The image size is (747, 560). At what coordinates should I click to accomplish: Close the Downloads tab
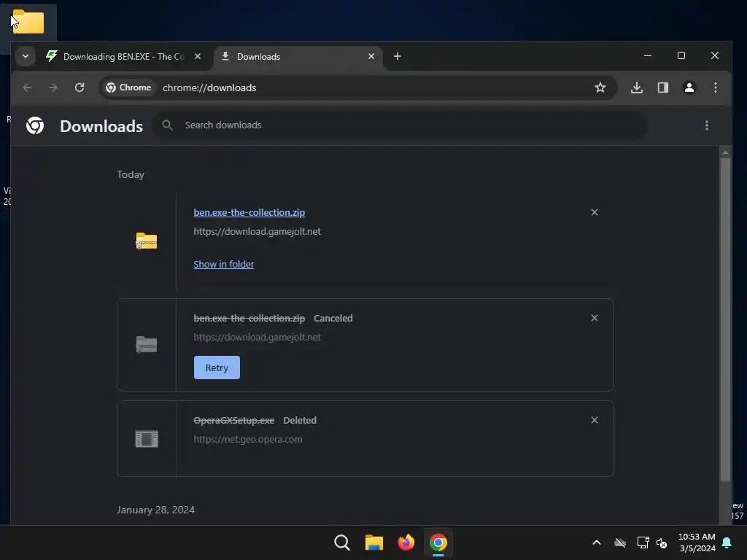[371, 56]
